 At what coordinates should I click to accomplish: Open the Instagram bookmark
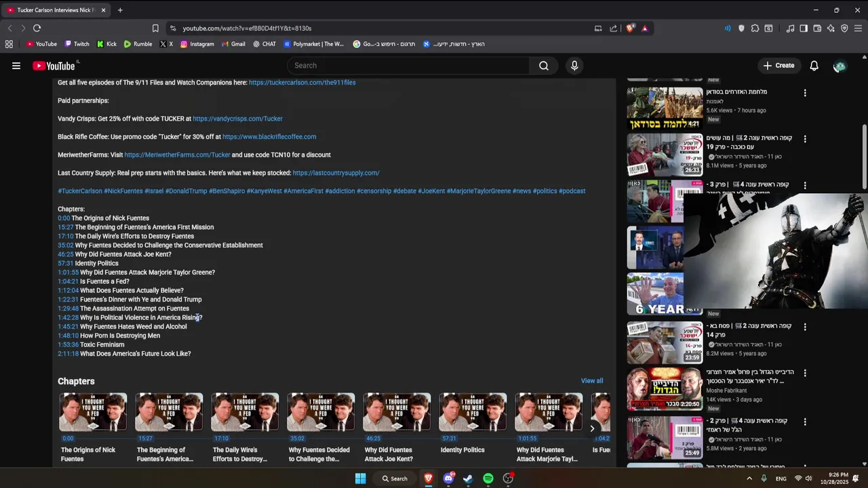coord(197,44)
